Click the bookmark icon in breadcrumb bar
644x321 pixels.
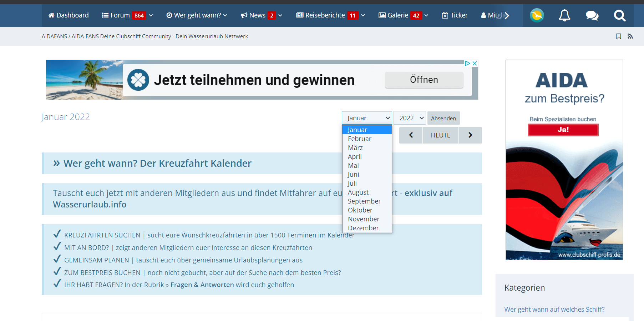(x=618, y=36)
